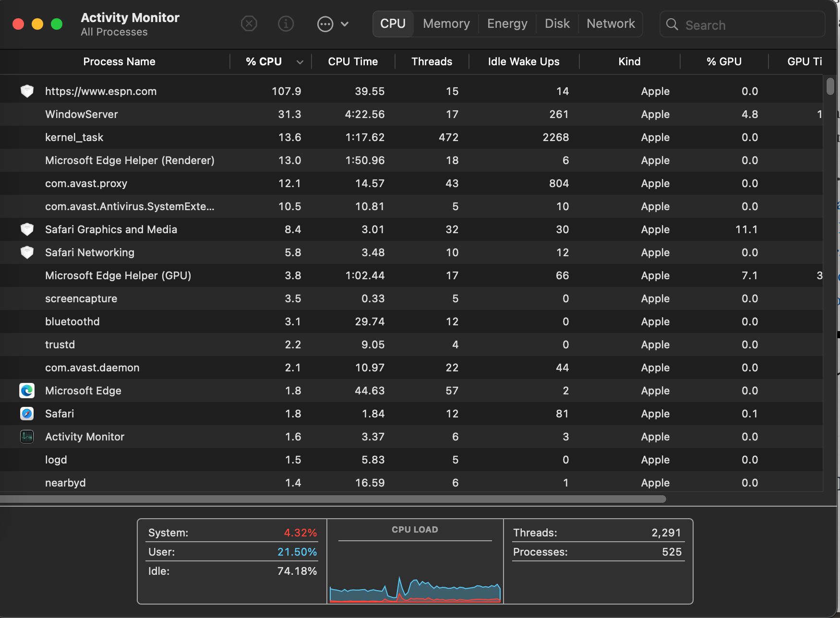Sort by CPU Time column header

[353, 61]
